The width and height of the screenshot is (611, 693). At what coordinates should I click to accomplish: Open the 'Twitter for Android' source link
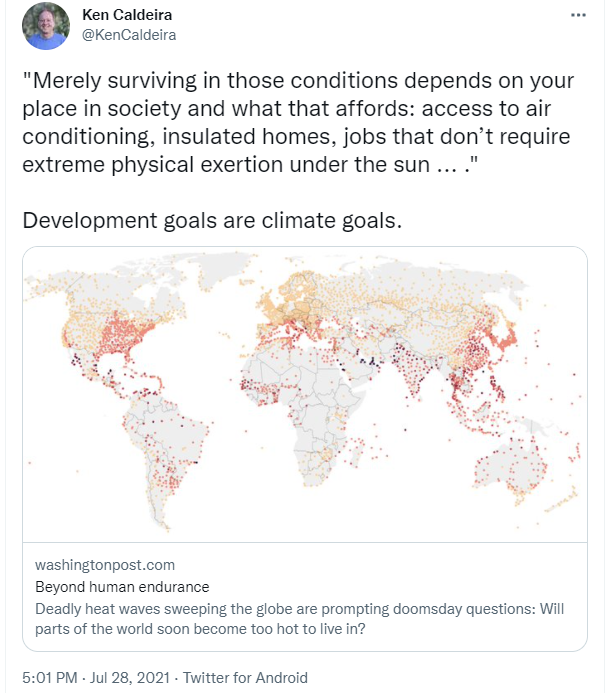tap(245, 678)
